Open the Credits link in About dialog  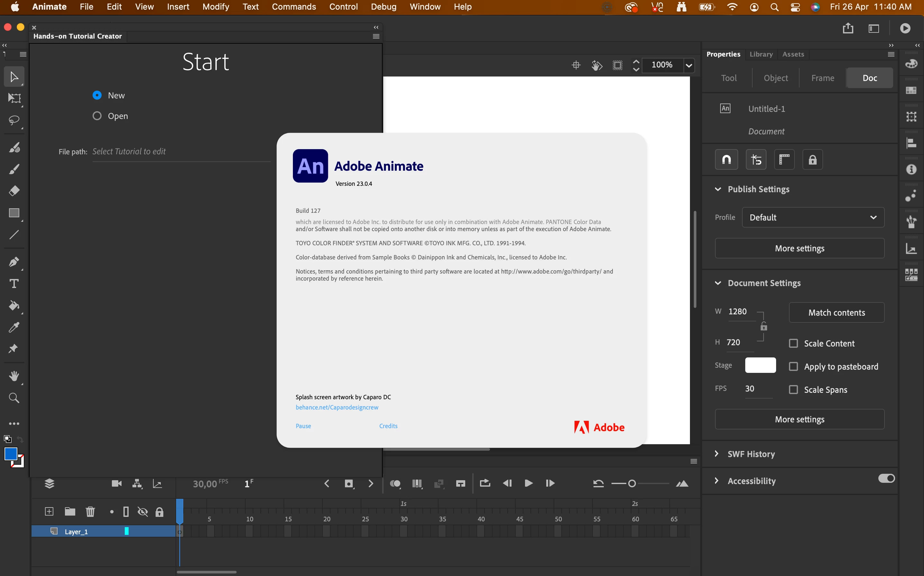click(x=388, y=426)
